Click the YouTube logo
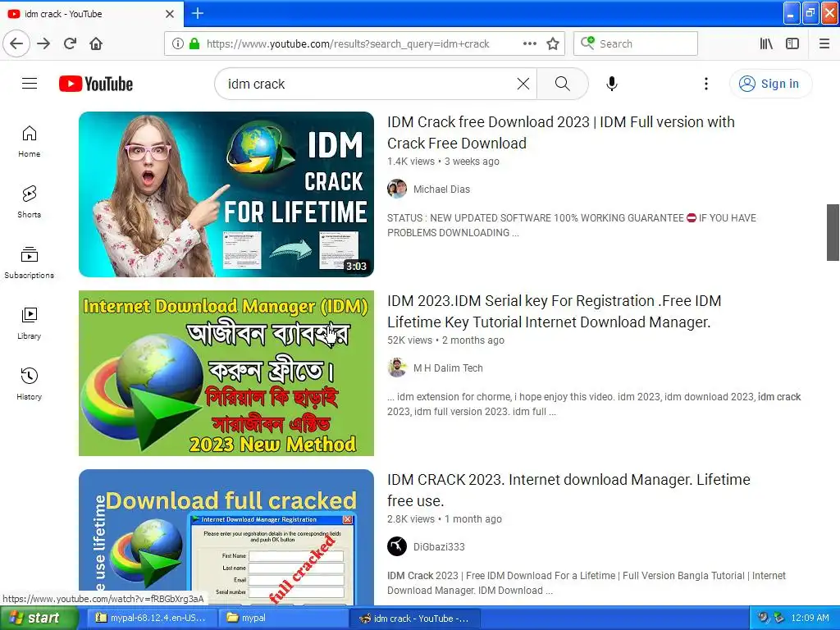The image size is (840, 630). click(96, 84)
